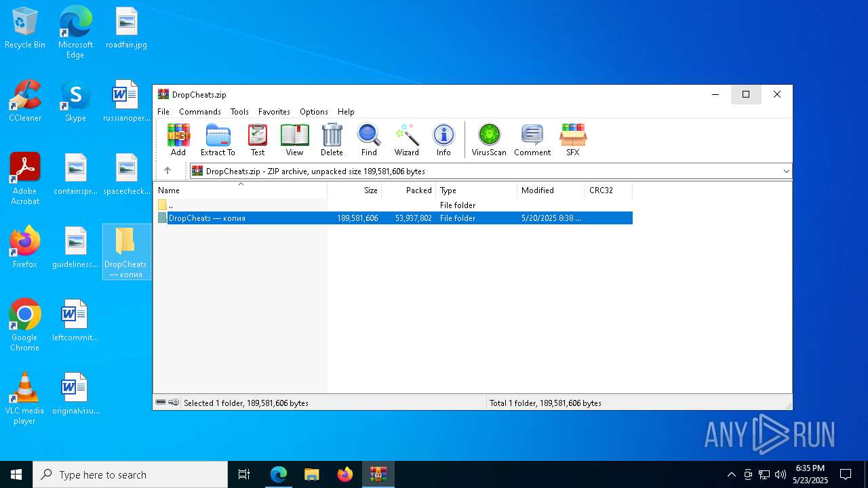868x488 pixels.
Task: Show hidden system tray icons
Action: coord(731,474)
